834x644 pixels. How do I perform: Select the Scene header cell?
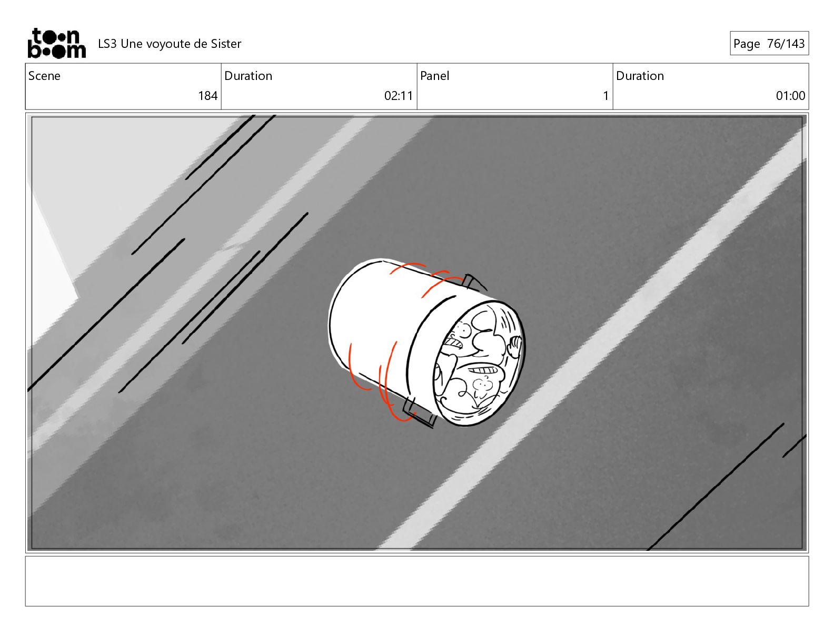pos(123,86)
